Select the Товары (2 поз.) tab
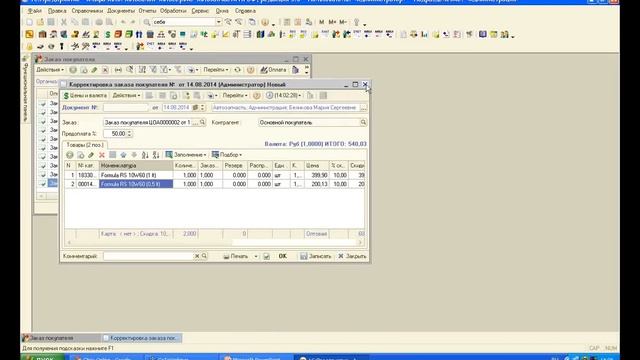Image resolution: width=640 pixels, height=360 pixels. click(84, 145)
